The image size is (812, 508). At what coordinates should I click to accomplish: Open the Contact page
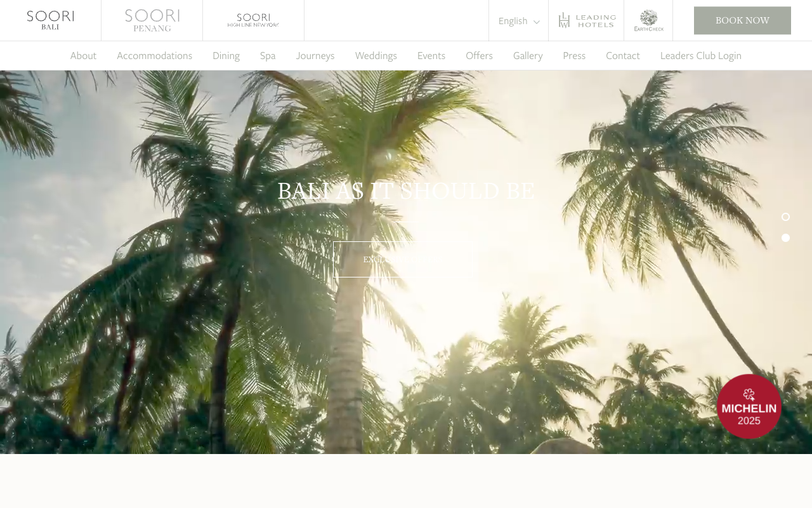coord(623,55)
